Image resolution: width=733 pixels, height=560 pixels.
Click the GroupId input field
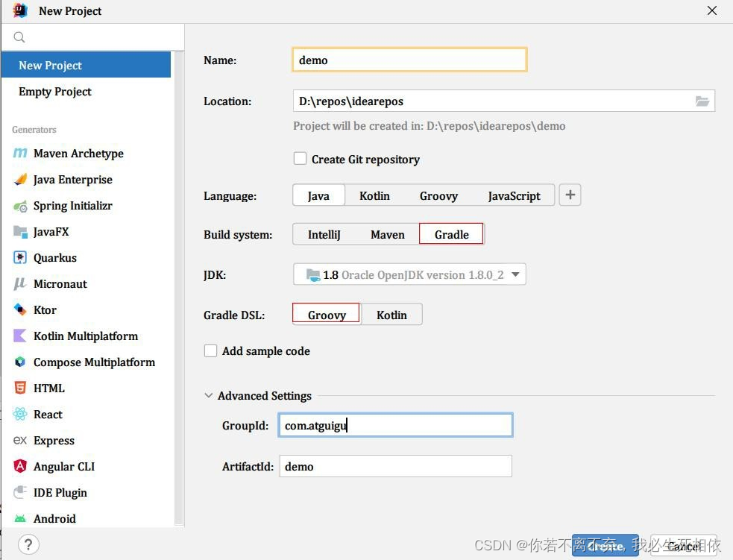pos(395,424)
